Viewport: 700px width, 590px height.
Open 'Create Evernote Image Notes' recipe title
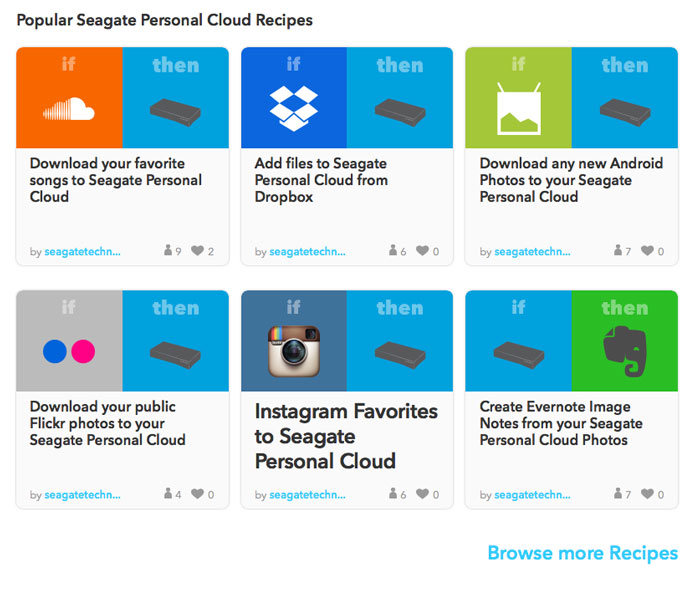tap(561, 423)
